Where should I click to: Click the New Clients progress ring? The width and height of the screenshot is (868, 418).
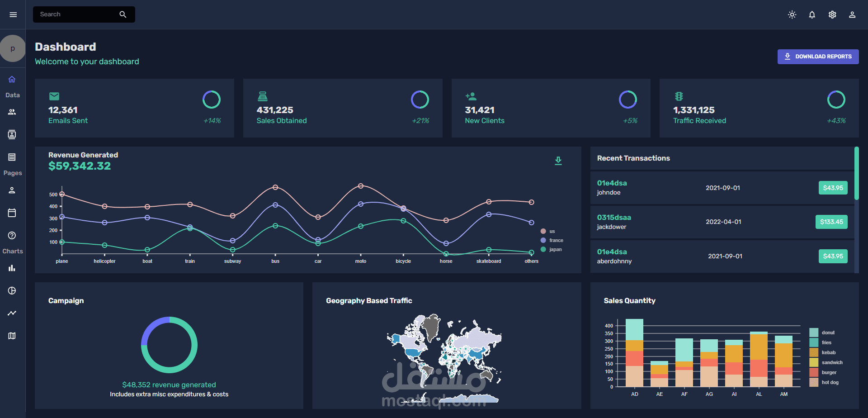[628, 100]
